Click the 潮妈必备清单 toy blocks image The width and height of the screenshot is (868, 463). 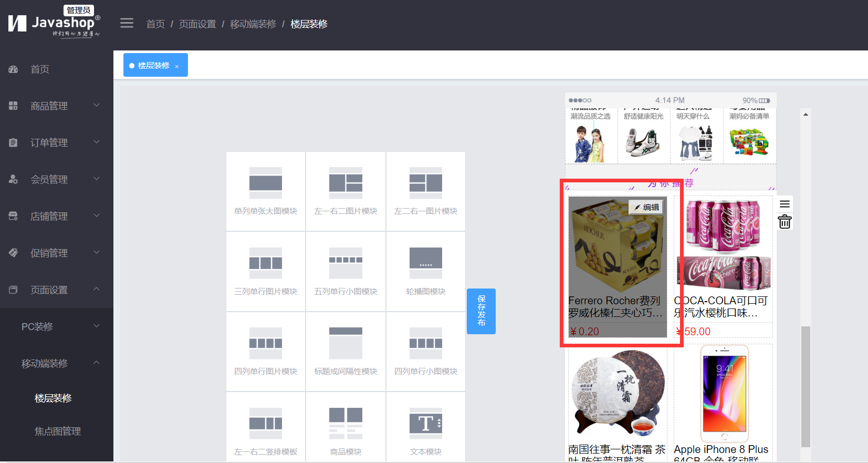[x=749, y=143]
